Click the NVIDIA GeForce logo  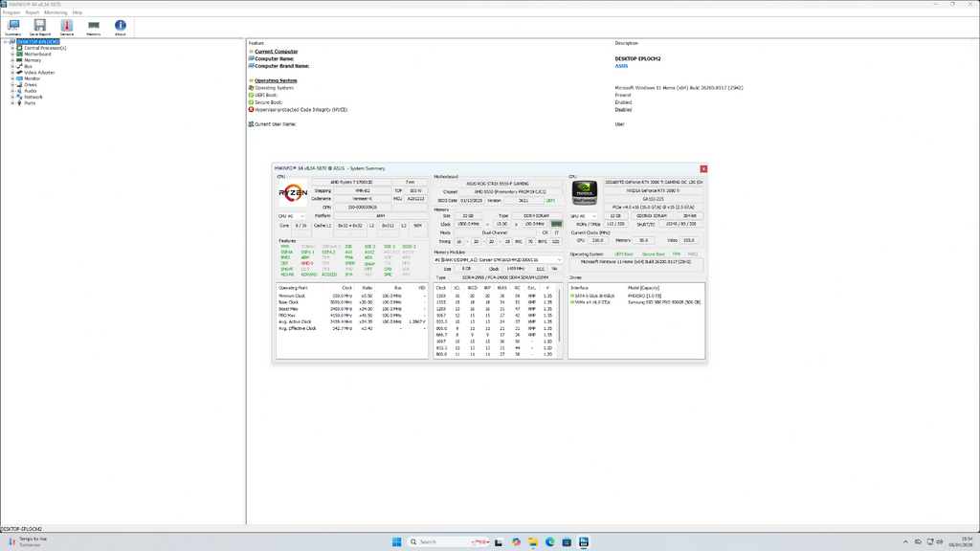click(x=585, y=192)
